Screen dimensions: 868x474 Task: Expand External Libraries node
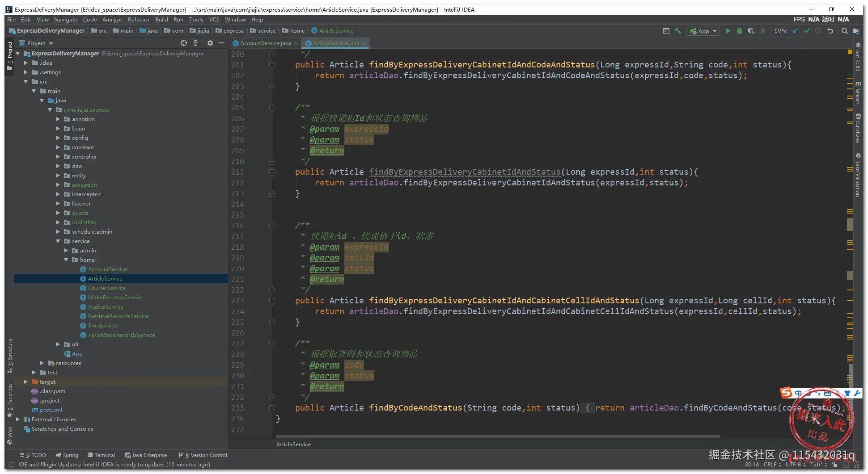[18, 419]
